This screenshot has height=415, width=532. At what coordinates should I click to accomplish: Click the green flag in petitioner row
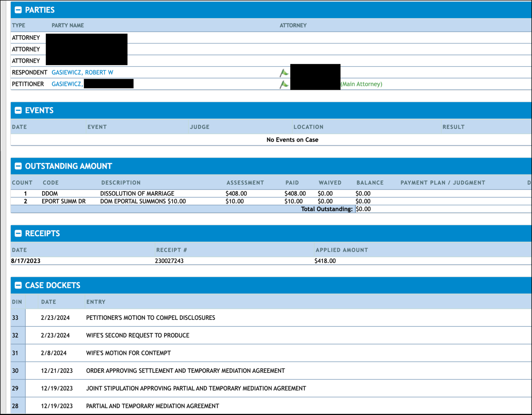pyautogui.click(x=284, y=84)
